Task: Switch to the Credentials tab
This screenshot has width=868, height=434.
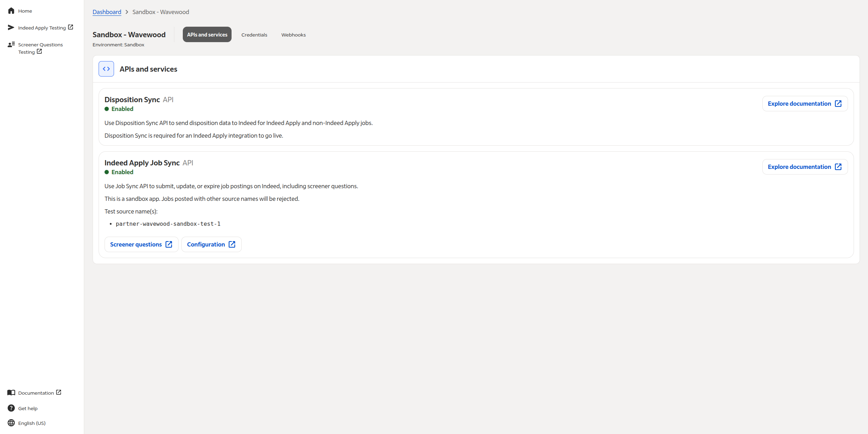Action: click(x=254, y=35)
